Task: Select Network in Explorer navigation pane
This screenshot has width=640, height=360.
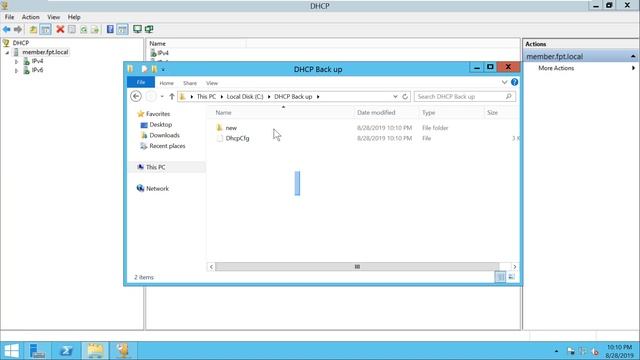Action: coord(157,189)
